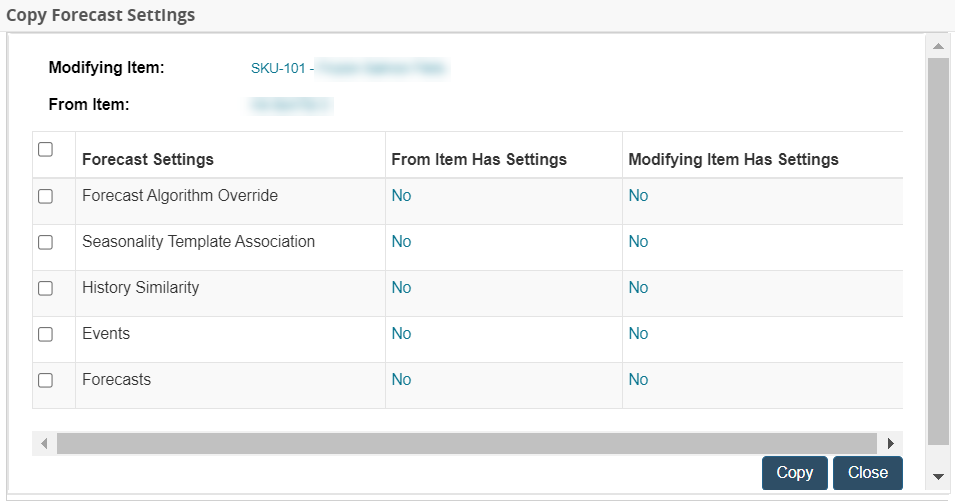Click the Forecast Algorithm Override From Item No value
Image resolution: width=955 pixels, height=502 pixels.
point(401,196)
